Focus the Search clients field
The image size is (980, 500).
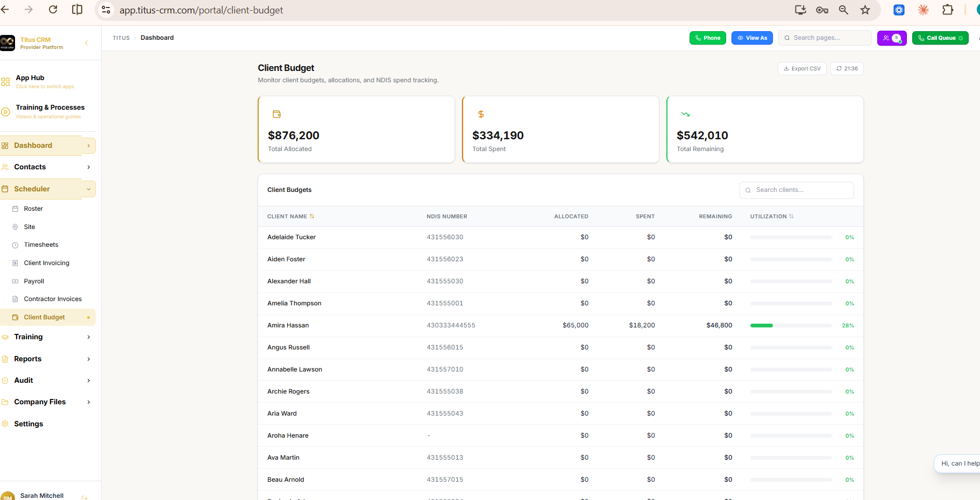coord(797,190)
